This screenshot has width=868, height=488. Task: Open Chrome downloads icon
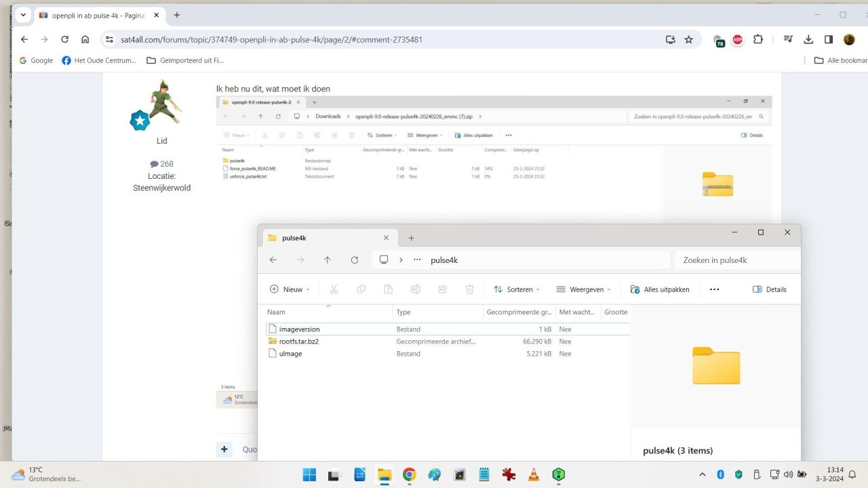coord(808,39)
